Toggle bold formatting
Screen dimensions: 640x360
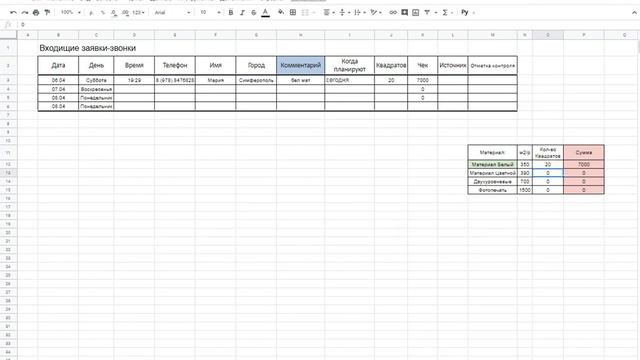(x=231, y=13)
